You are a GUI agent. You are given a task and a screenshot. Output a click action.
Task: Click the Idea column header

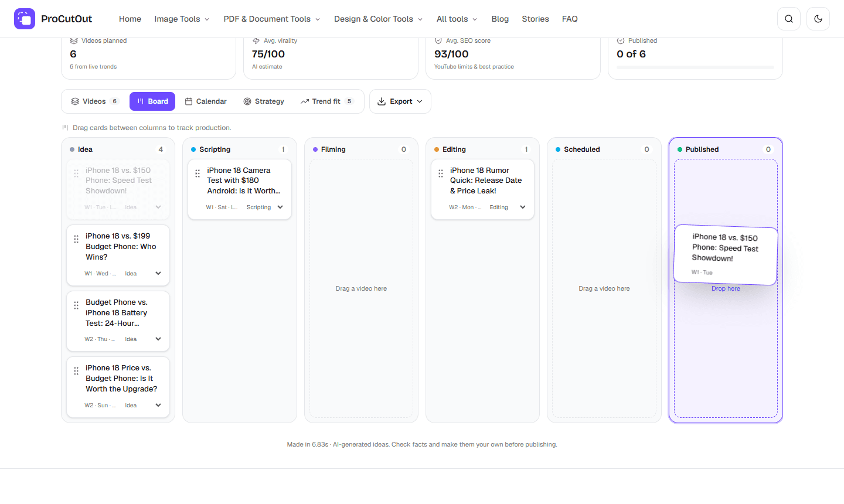118,149
